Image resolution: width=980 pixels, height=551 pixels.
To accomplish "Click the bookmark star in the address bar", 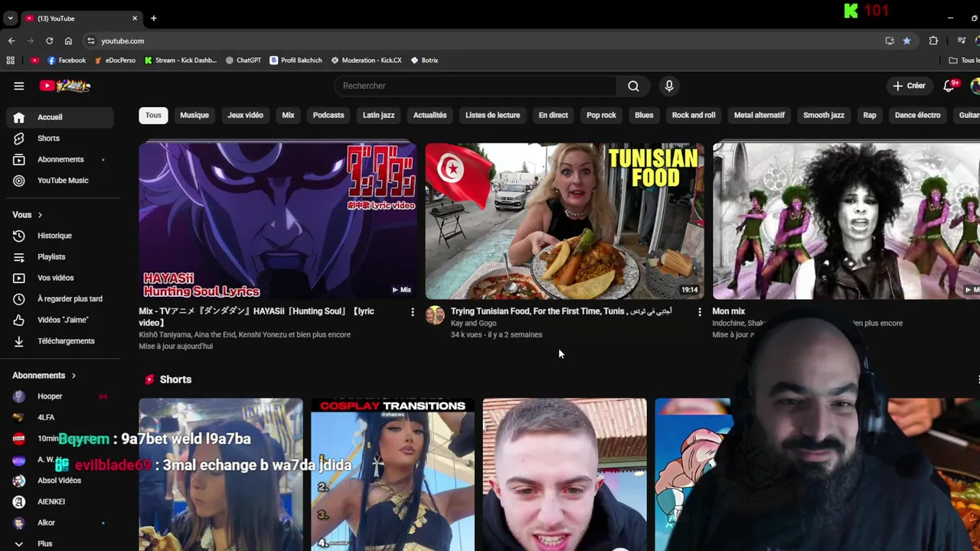I will 906,41.
